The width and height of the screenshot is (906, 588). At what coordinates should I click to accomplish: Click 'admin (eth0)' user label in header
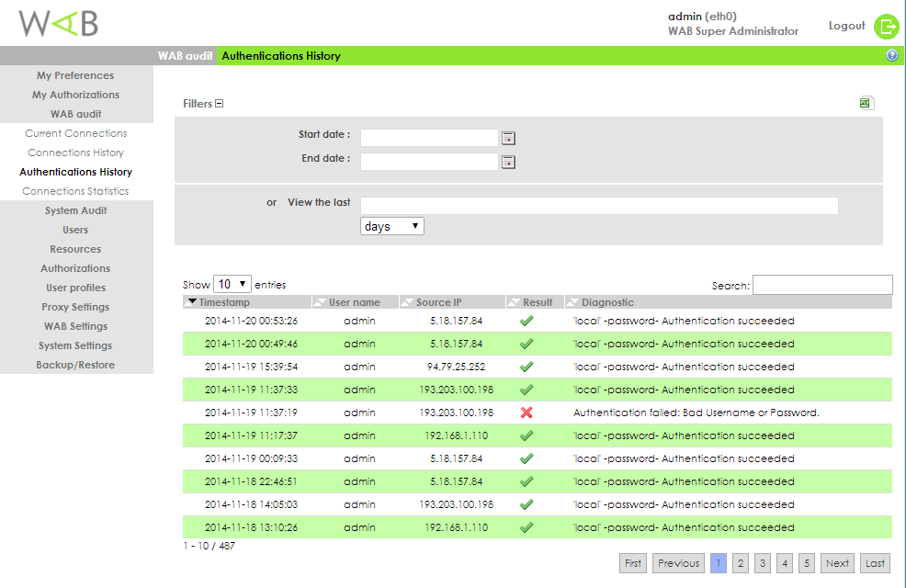[x=702, y=17]
